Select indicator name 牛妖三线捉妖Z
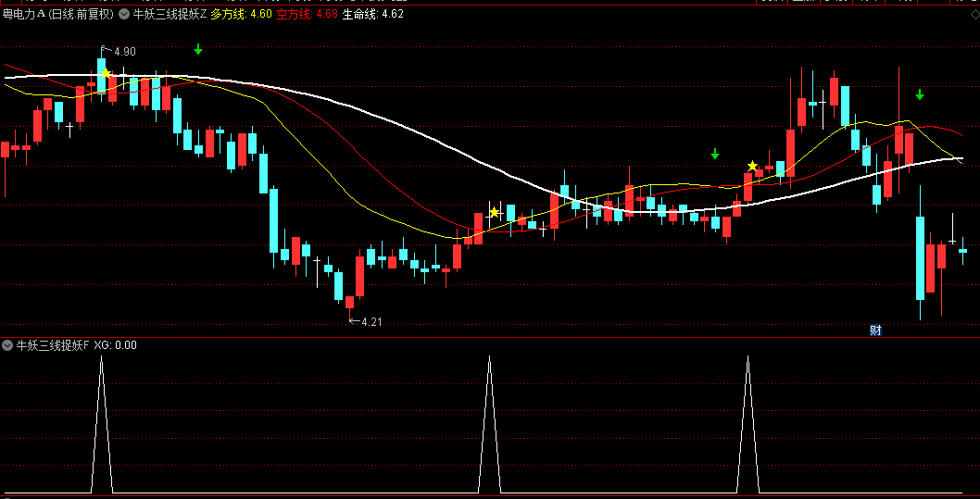980x499 pixels. pyautogui.click(x=170, y=15)
